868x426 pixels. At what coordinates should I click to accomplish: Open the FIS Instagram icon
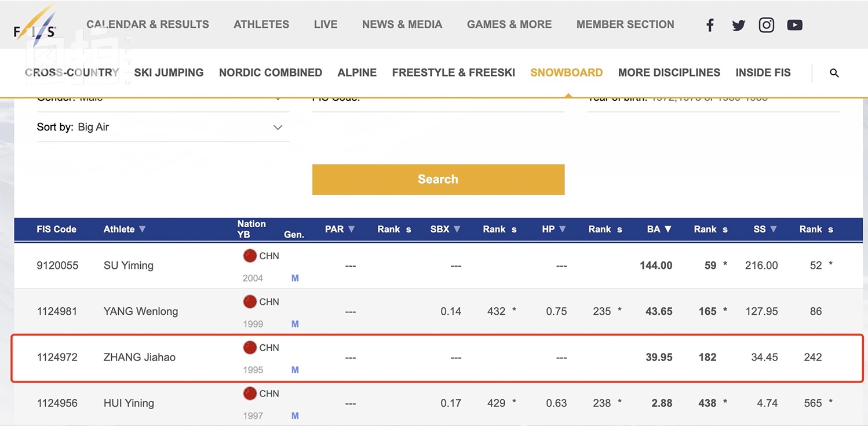[767, 25]
